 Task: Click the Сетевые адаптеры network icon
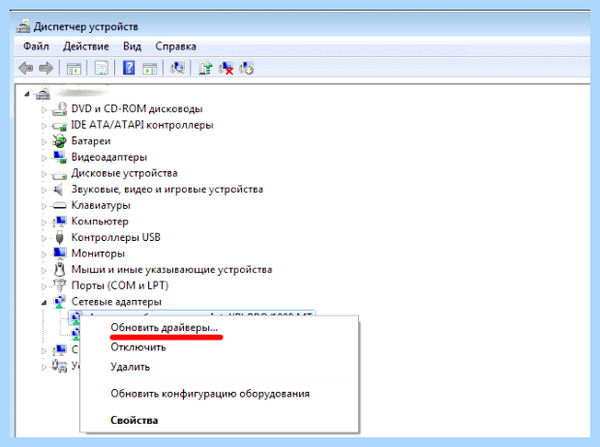click(59, 302)
